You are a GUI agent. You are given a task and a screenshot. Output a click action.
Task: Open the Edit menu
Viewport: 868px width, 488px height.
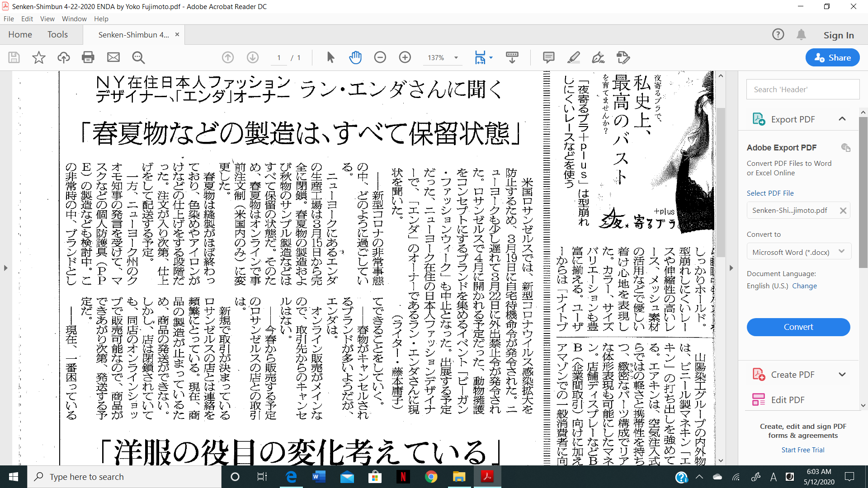27,19
